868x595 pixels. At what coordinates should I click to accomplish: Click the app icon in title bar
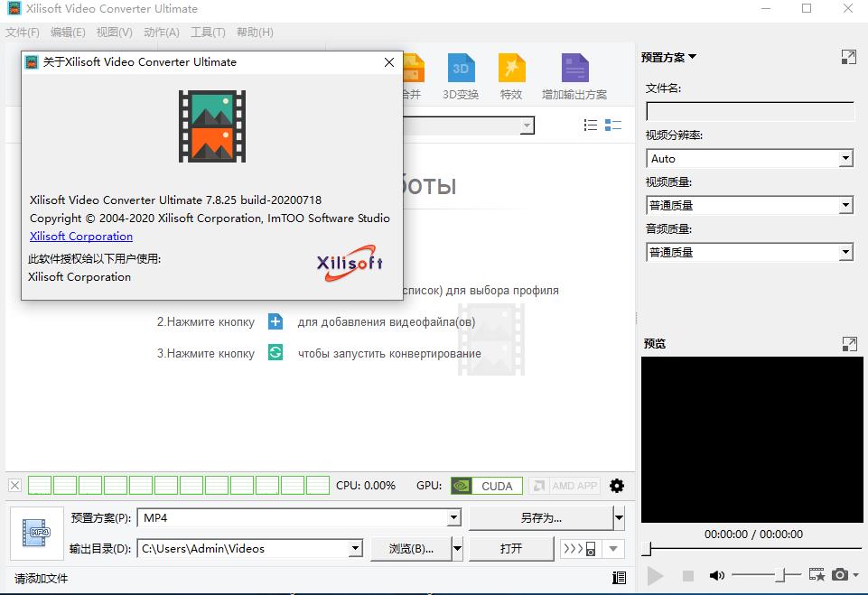click(14, 8)
